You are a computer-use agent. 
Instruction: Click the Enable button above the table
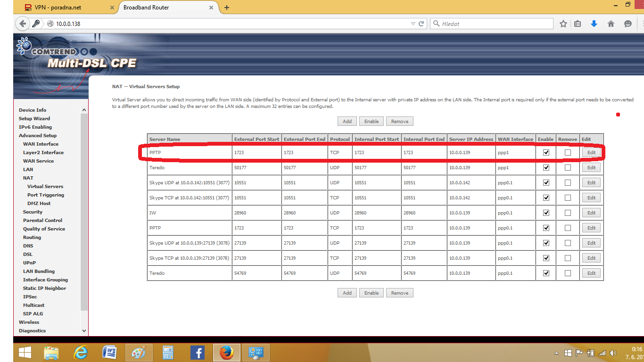(372, 121)
